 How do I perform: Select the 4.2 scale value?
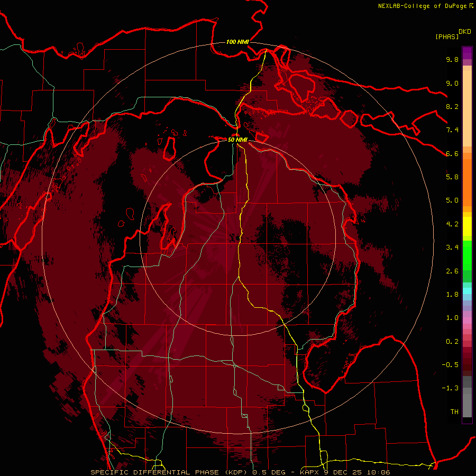coord(452,224)
